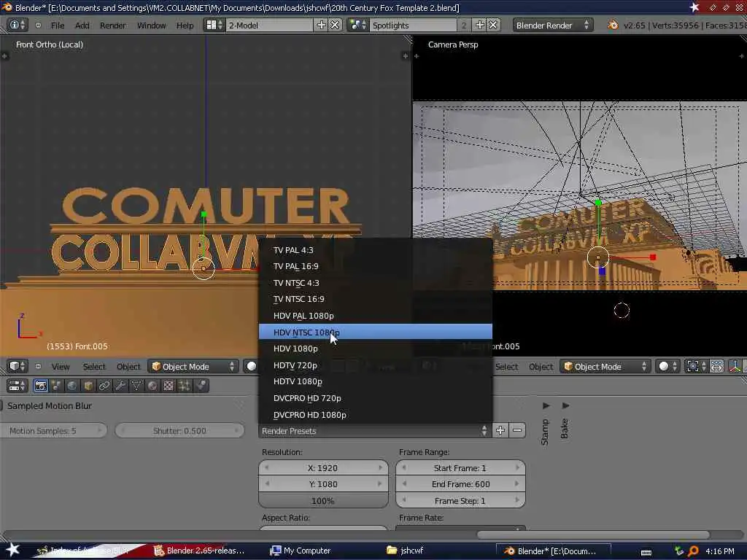Select the Material properties tab icon
Viewport: 747px width, 560px height.
point(152,386)
